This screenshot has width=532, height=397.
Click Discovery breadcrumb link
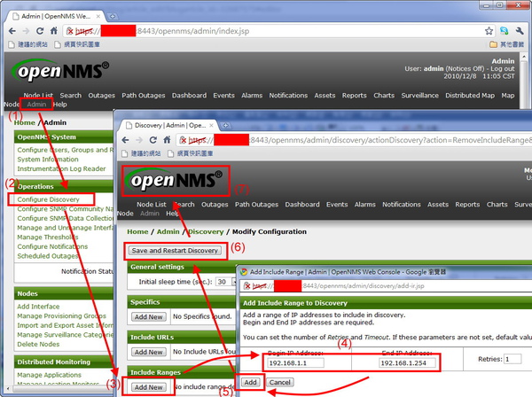206,232
